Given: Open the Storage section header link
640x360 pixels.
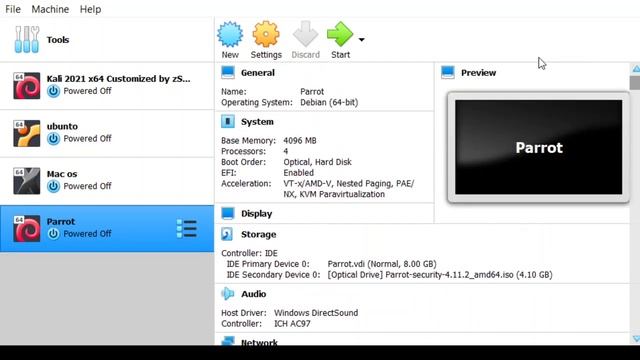Looking at the screenshot, I should pos(258,234).
